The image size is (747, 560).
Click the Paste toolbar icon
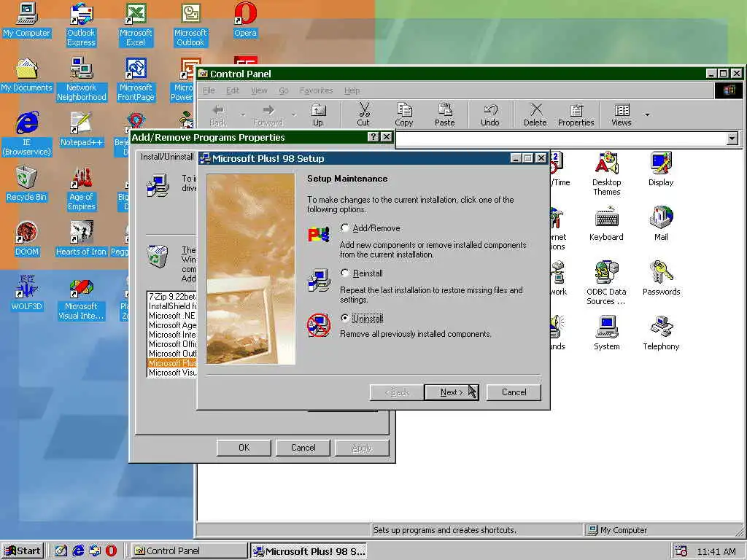[444, 115]
